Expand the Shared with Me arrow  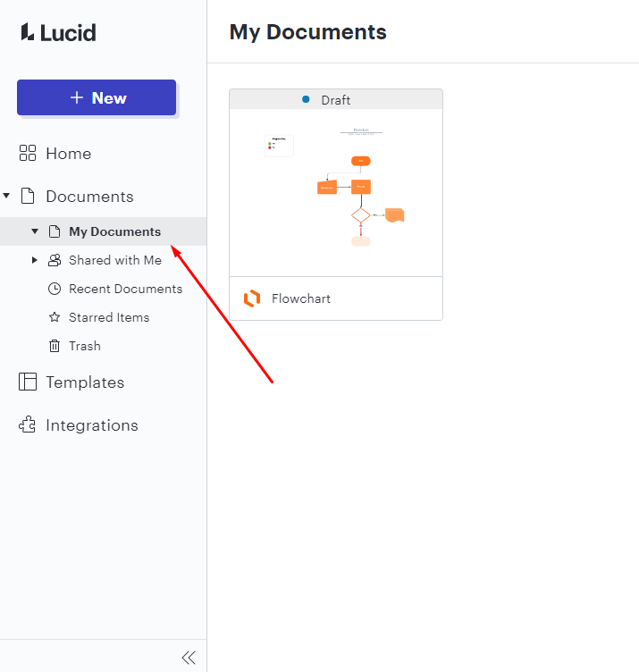point(35,260)
